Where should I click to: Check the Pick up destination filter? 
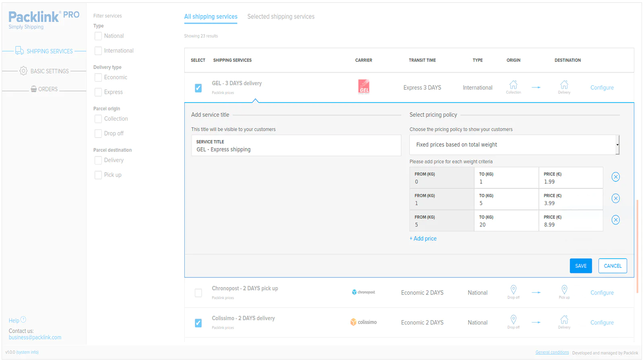[x=98, y=175]
